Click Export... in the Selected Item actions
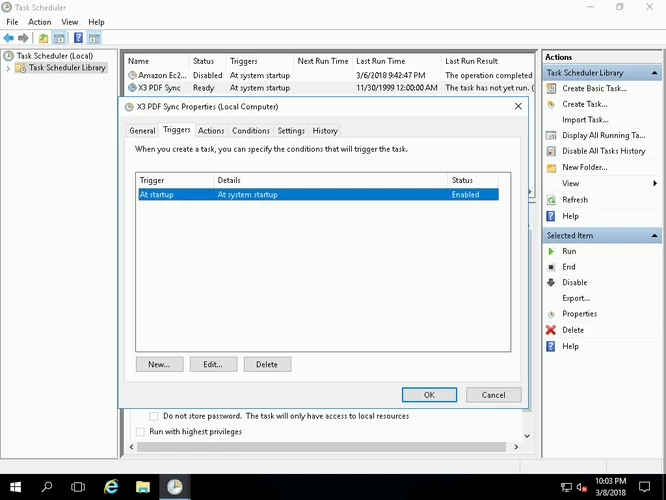The image size is (666, 500). tap(576, 298)
